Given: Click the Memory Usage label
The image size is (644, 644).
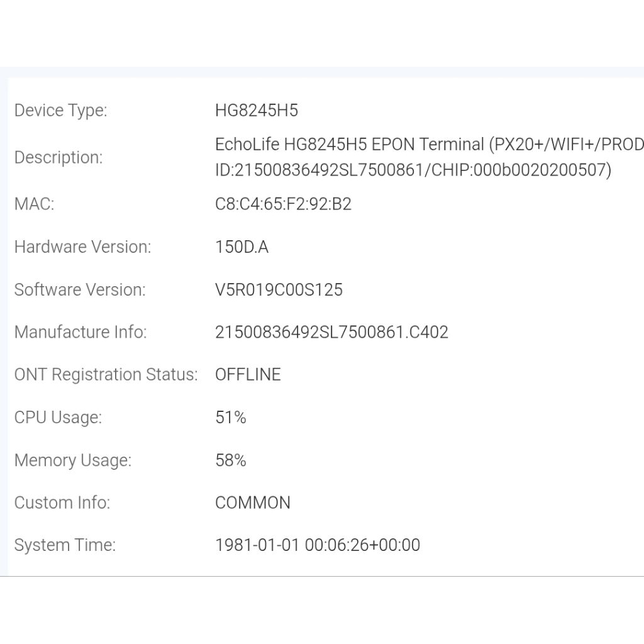Looking at the screenshot, I should 73,460.
